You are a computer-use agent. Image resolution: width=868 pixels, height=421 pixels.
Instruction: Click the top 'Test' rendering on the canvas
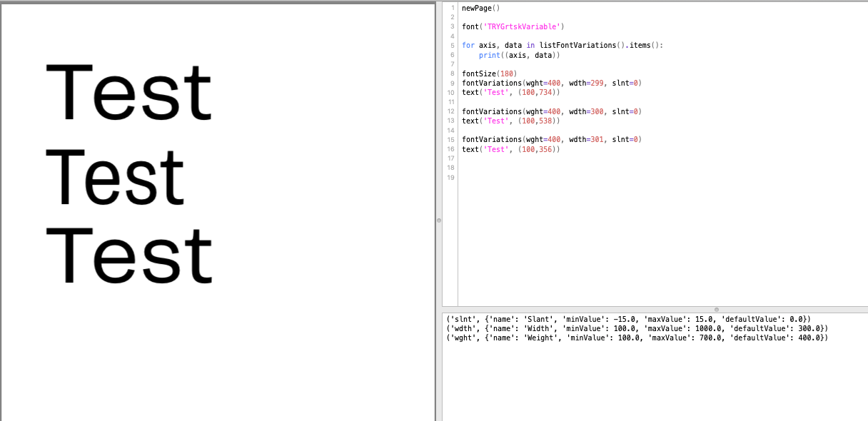point(128,89)
